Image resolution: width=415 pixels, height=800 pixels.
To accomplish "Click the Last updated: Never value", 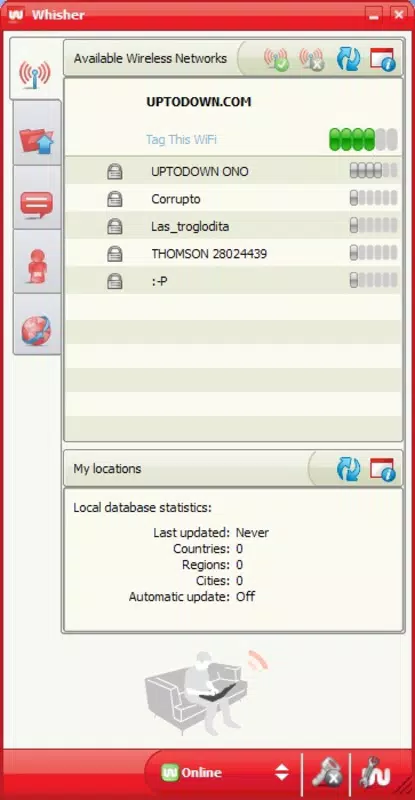I will coord(252,533).
